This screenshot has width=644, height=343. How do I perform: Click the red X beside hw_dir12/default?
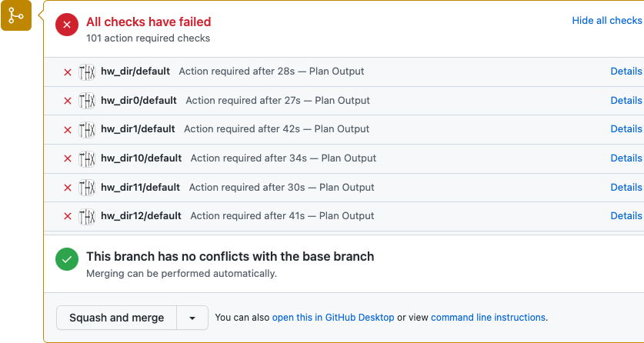tap(68, 216)
